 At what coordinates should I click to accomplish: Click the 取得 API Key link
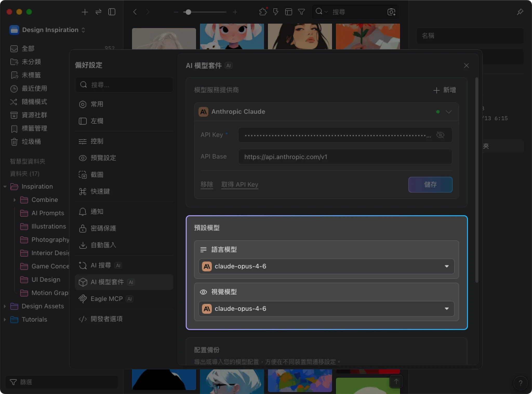point(240,184)
